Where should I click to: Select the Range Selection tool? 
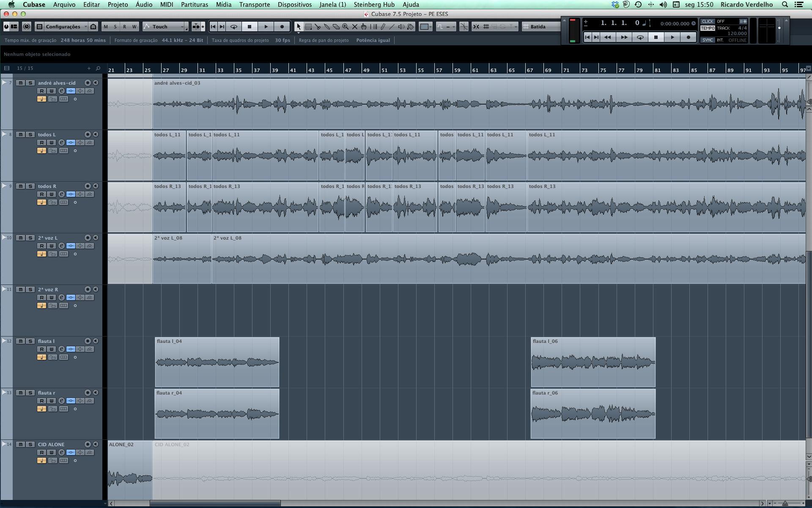pyautogui.click(x=308, y=27)
